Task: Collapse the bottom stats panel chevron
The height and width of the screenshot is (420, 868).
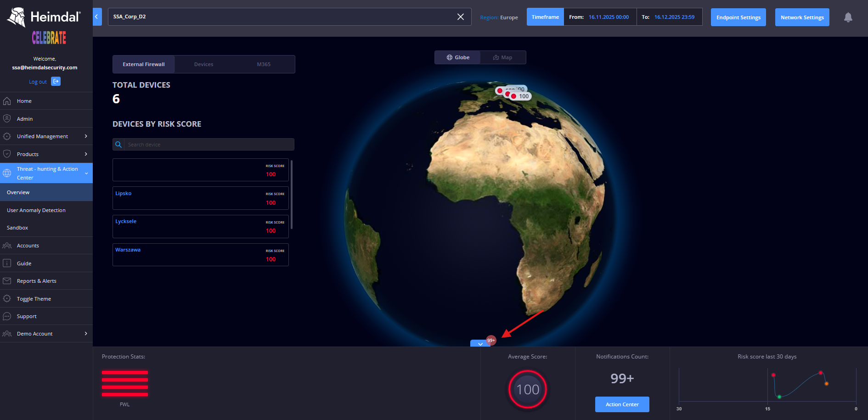Action: pos(480,343)
